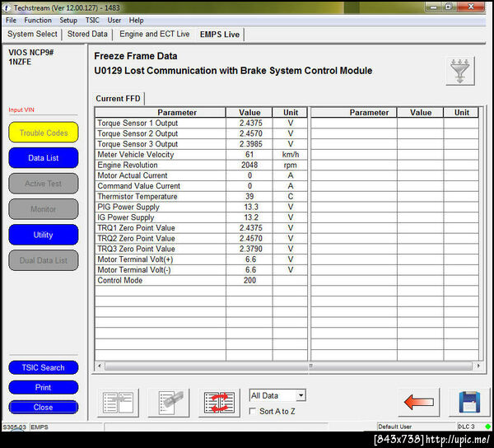Select the TRQ3 Zero Point Value row
494x448 pixels.
[201, 249]
